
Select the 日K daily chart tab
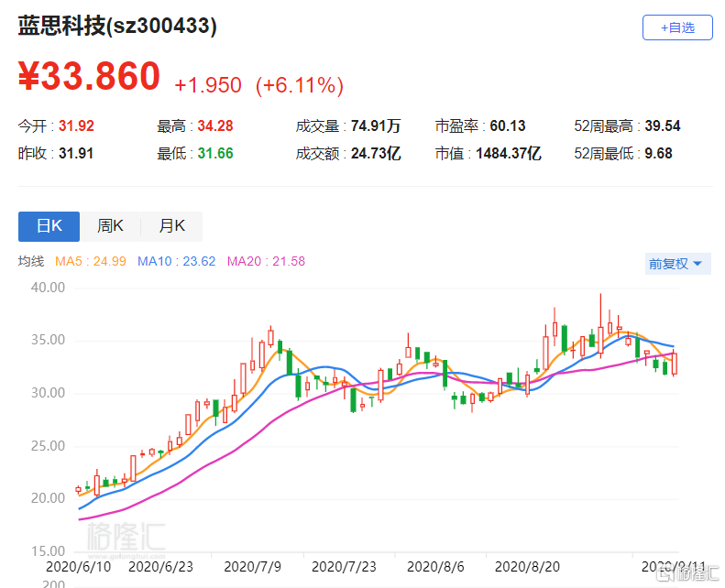(49, 226)
